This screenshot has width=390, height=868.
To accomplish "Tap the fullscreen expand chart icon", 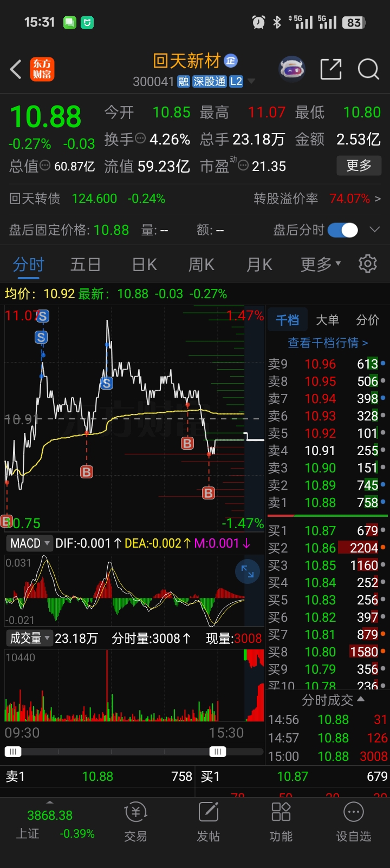I will (248, 571).
